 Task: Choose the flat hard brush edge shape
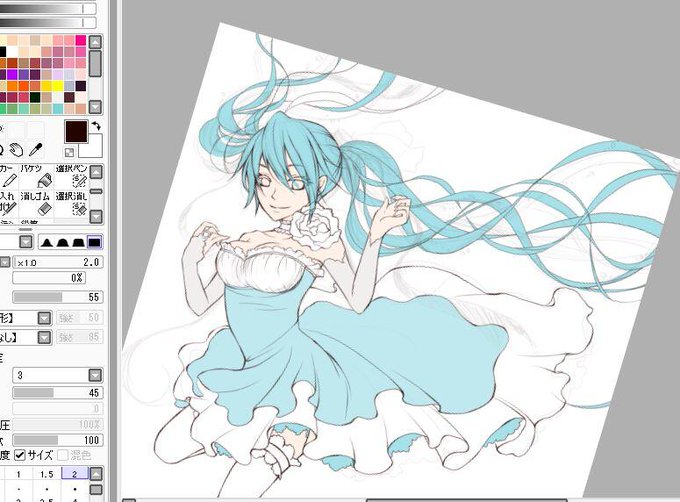pos(94,242)
